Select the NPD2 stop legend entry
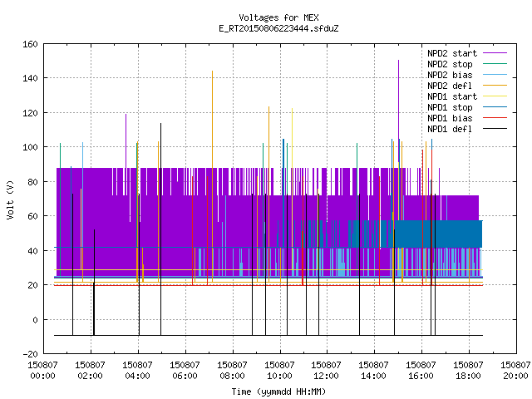The image size is (532, 399). (x=450, y=64)
